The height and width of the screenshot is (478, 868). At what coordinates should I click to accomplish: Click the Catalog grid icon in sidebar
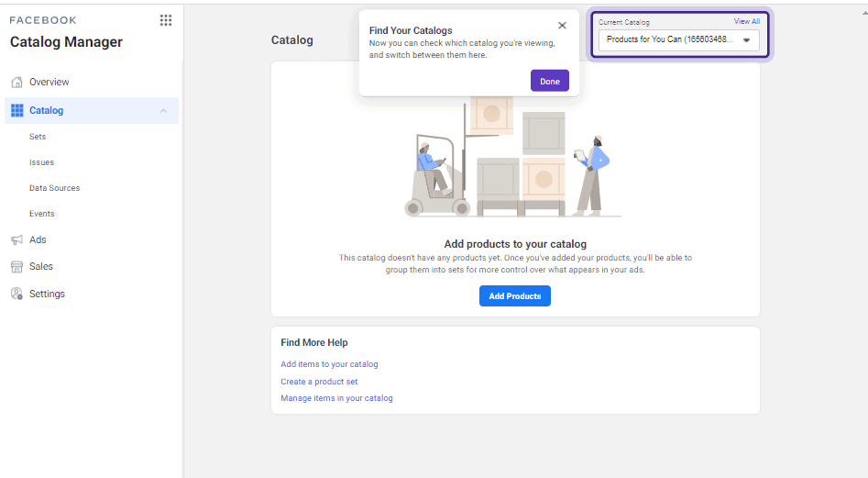pos(17,110)
